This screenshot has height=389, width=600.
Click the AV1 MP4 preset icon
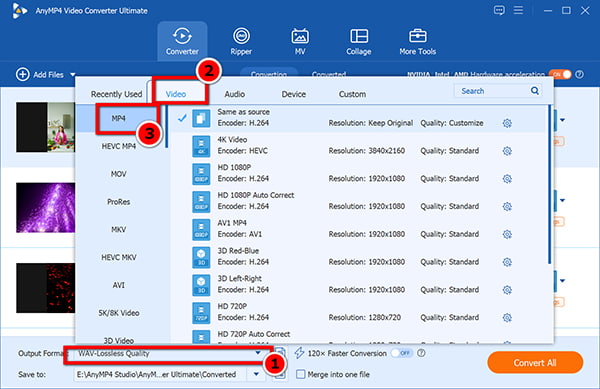201,229
